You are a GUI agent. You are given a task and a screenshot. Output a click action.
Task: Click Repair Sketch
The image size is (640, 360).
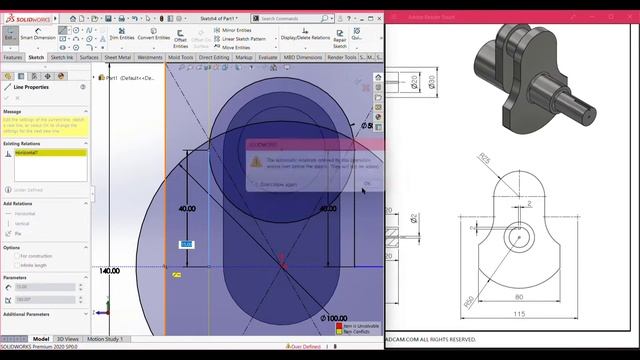click(x=340, y=39)
